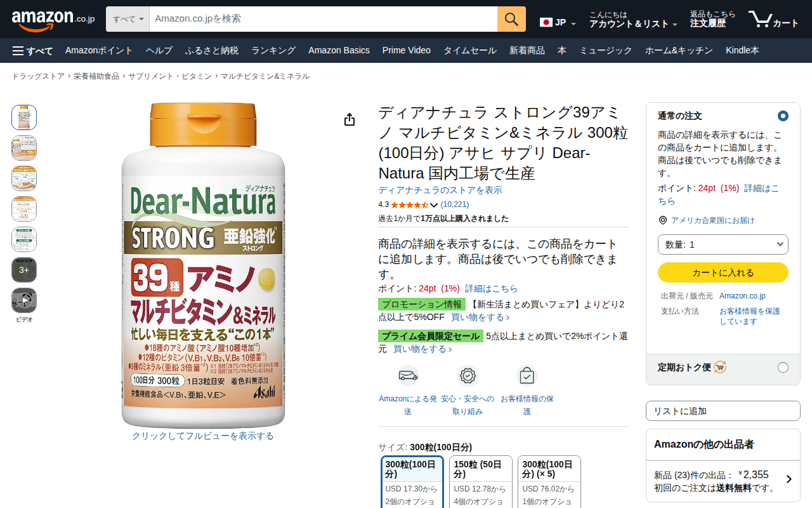Open the サプリメント・ビタミン breadcrumb
This screenshot has width=812, height=508.
click(170, 76)
